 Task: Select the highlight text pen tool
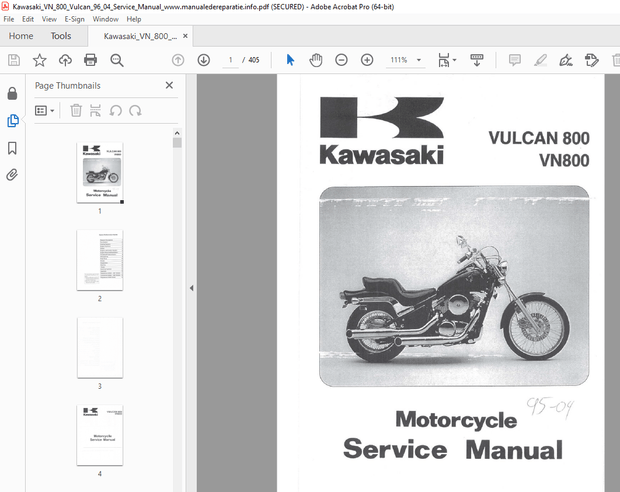[x=541, y=60]
